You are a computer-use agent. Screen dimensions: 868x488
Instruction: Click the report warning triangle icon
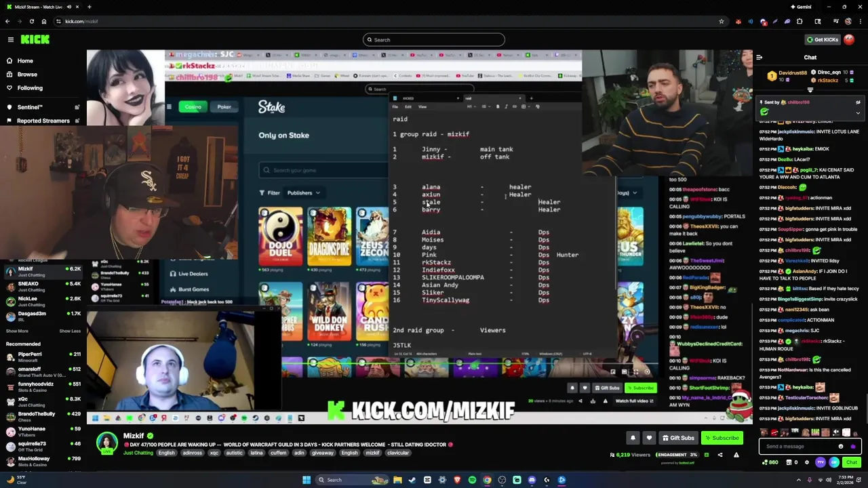[x=736, y=455]
